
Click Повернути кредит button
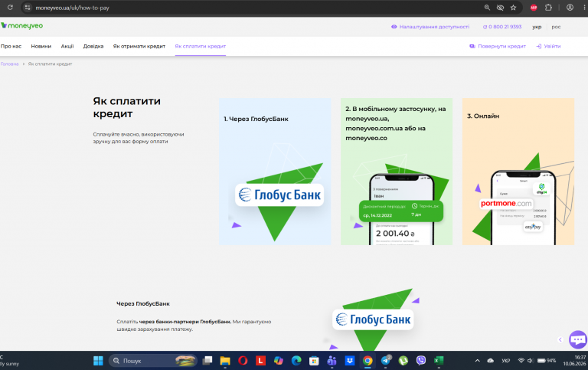click(498, 46)
